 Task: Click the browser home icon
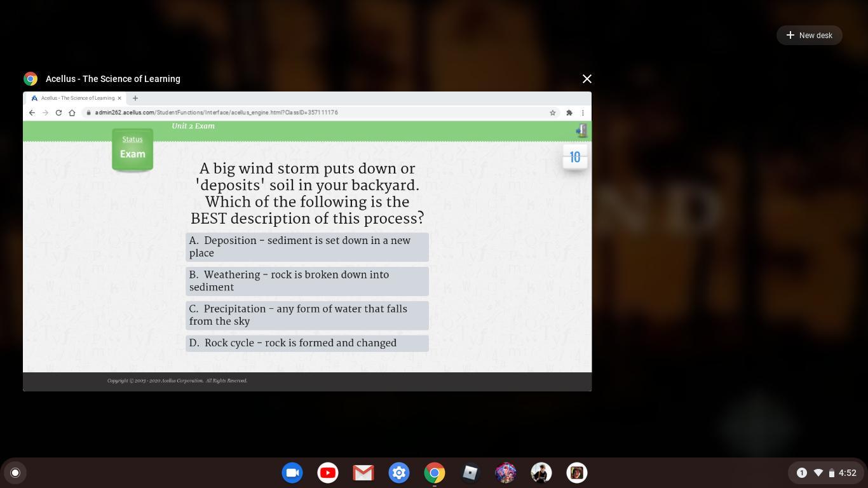pos(72,112)
